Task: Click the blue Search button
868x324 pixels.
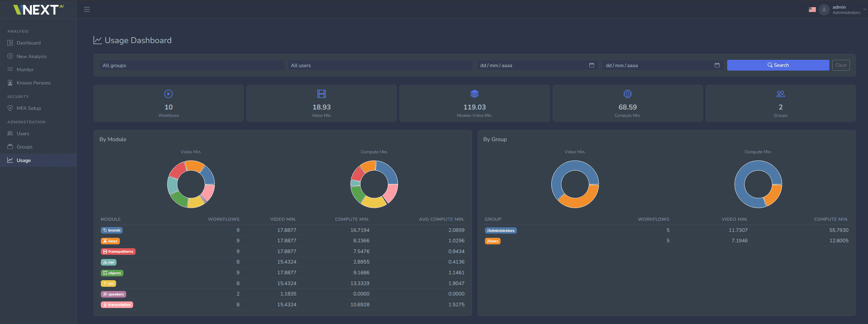Action: [x=778, y=65]
